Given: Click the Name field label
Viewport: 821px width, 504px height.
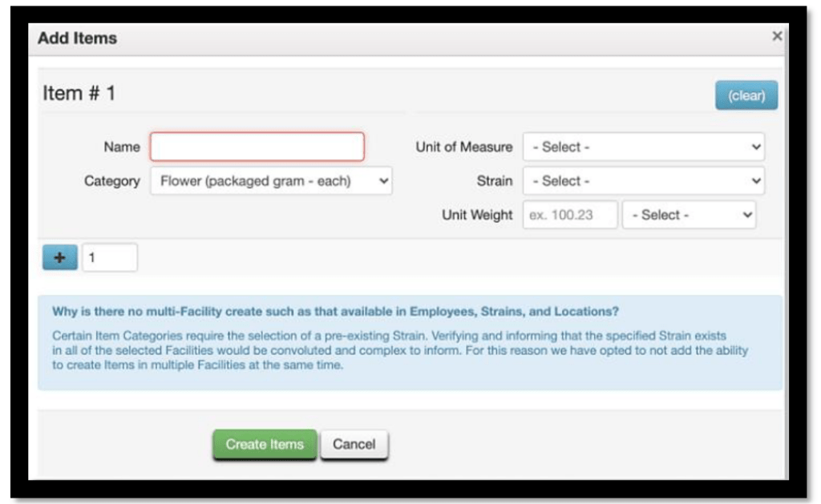Looking at the screenshot, I should click(x=122, y=147).
